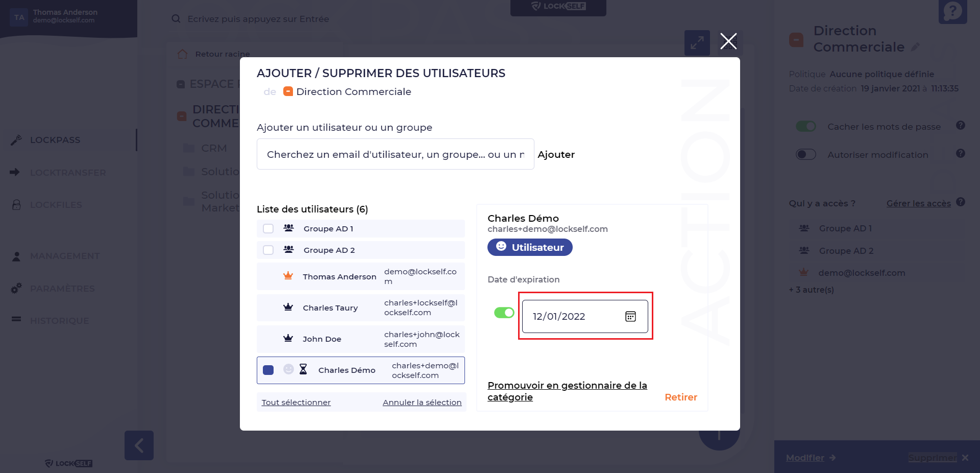Screen dimensions: 980x473
Task: Open the LOCKPASS menu
Action: (x=55, y=140)
